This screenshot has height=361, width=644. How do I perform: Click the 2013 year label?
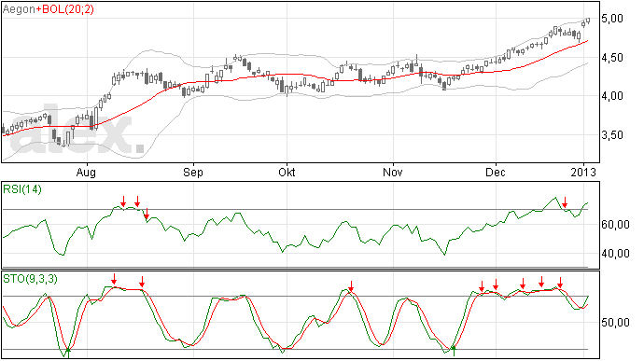point(583,172)
